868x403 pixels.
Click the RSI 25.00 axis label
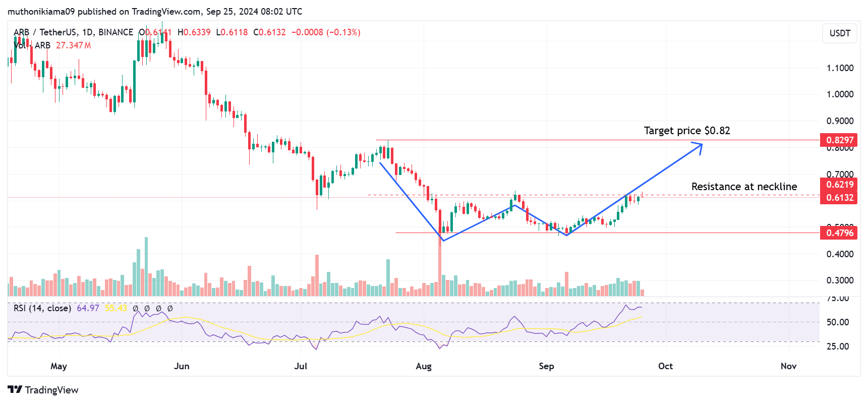[838, 347]
